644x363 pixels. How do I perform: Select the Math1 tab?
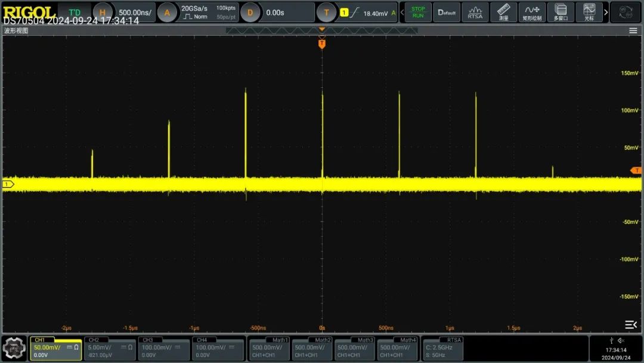pyautogui.click(x=269, y=348)
